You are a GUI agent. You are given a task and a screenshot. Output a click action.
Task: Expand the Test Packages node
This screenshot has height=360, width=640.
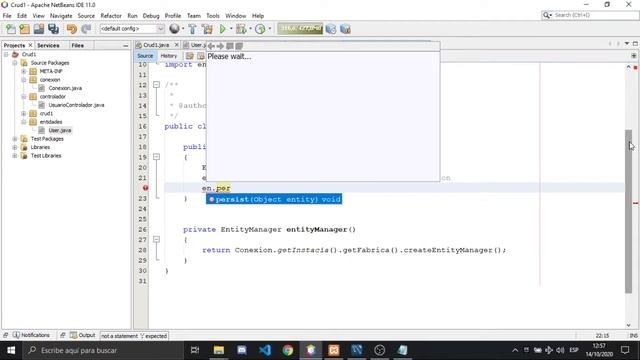coord(15,139)
